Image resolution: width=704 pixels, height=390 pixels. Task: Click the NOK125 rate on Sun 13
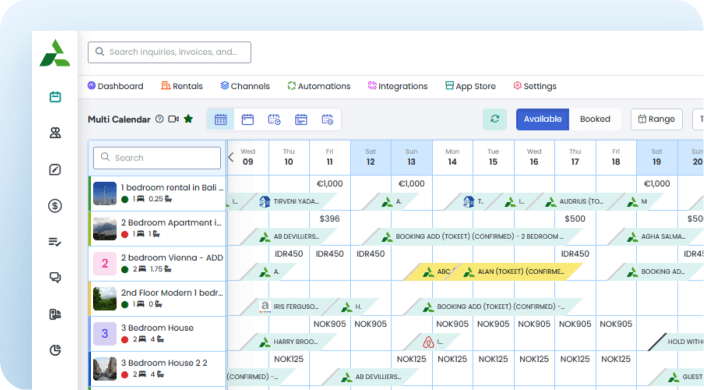tap(411, 359)
